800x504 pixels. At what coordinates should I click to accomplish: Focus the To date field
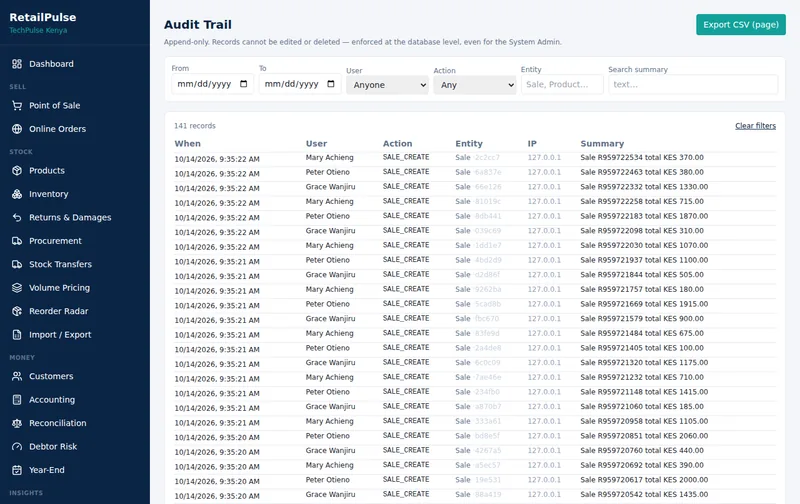tap(299, 84)
